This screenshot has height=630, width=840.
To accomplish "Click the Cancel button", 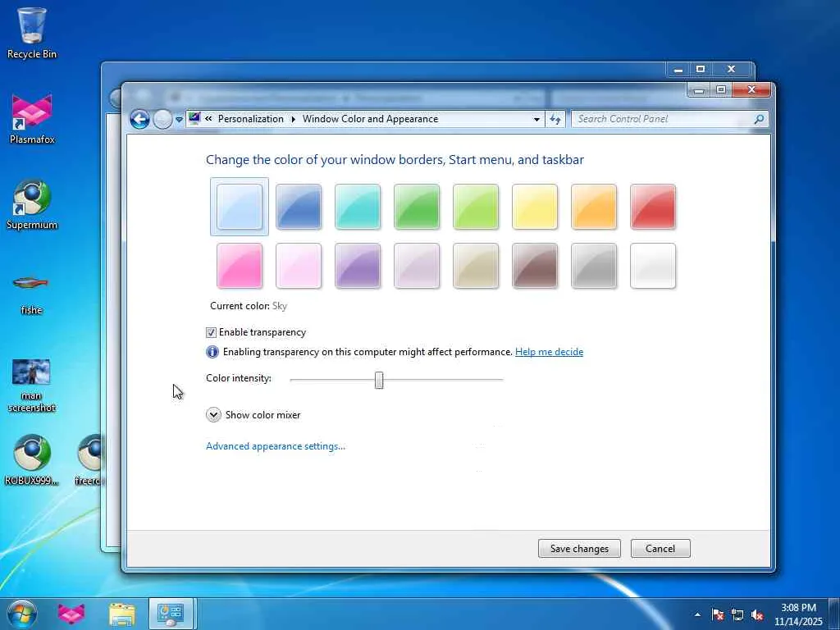I will pyautogui.click(x=660, y=549).
